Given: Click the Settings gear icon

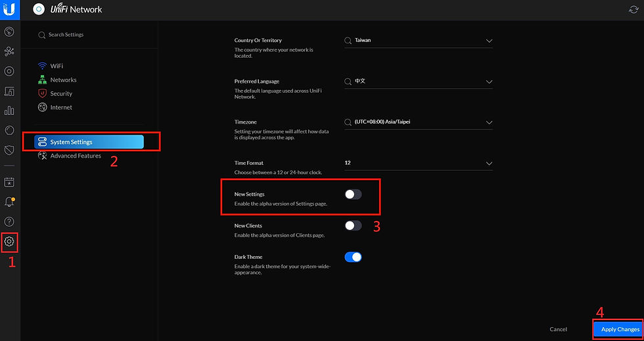Looking at the screenshot, I should click(x=9, y=241).
